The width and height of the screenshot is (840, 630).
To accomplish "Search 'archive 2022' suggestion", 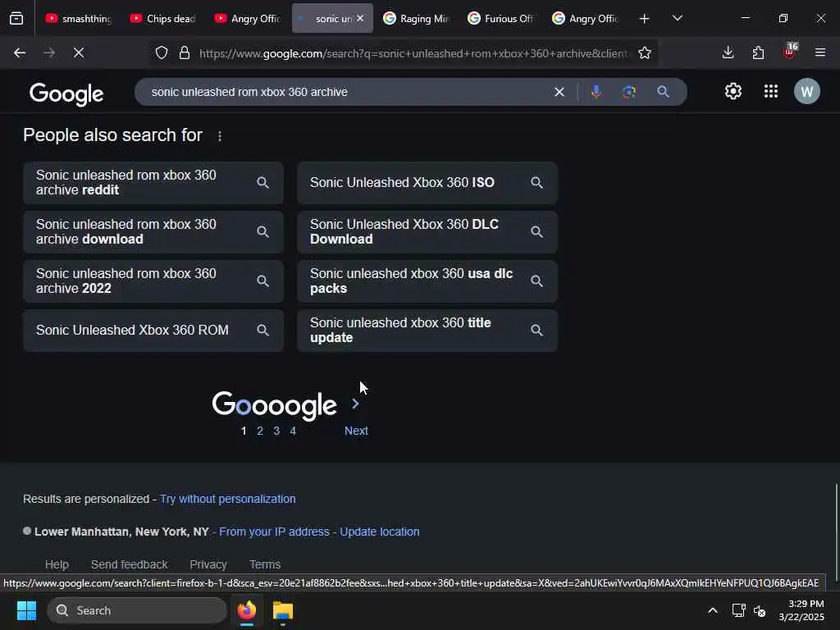I will coord(153,281).
